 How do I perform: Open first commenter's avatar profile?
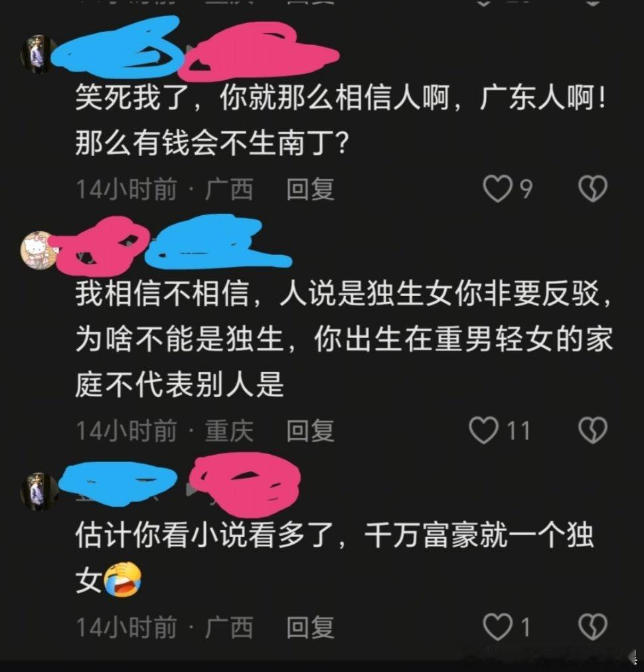(x=37, y=54)
